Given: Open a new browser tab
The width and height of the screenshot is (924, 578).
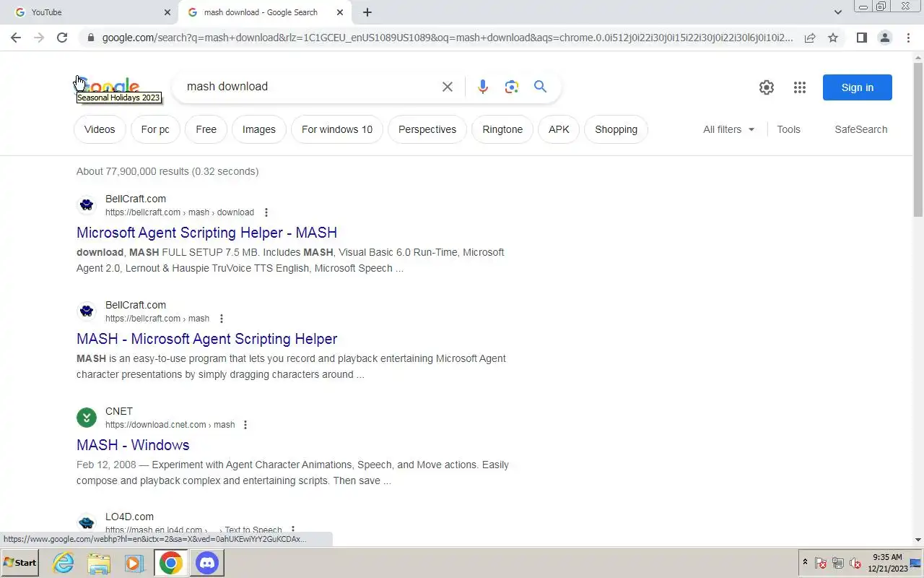Looking at the screenshot, I should point(367,12).
